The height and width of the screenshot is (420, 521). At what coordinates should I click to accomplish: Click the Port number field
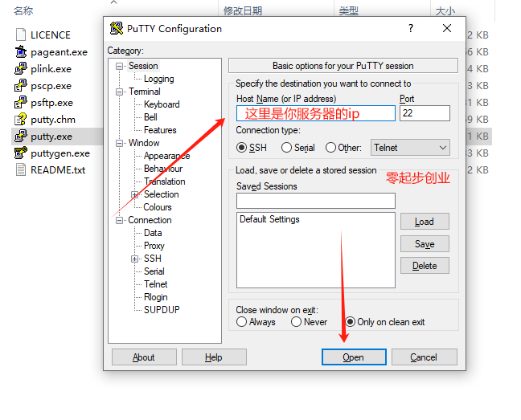pos(424,114)
